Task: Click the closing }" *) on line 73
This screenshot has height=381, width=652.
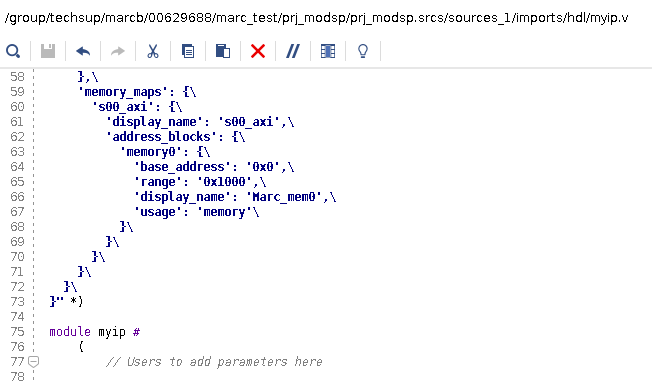Action: coord(67,301)
